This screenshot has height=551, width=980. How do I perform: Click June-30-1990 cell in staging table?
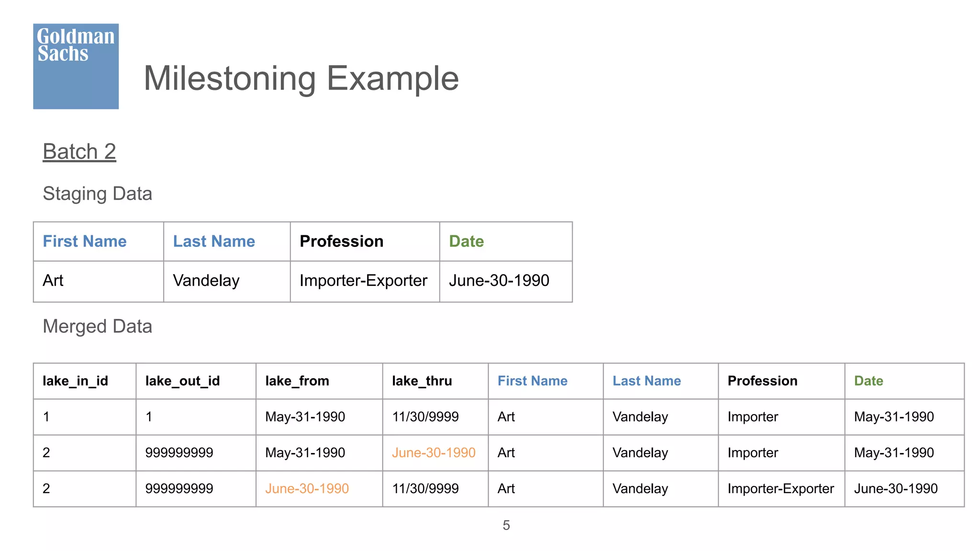coord(499,281)
